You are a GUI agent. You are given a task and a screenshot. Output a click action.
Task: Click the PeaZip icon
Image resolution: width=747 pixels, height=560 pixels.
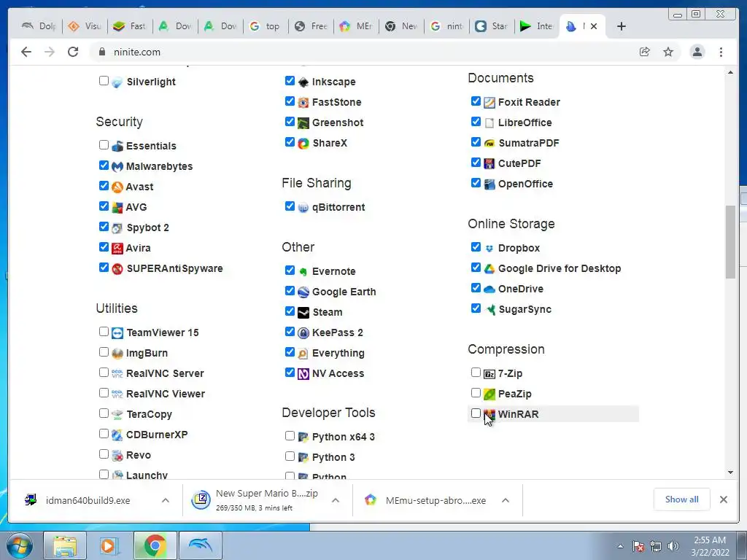[489, 394]
